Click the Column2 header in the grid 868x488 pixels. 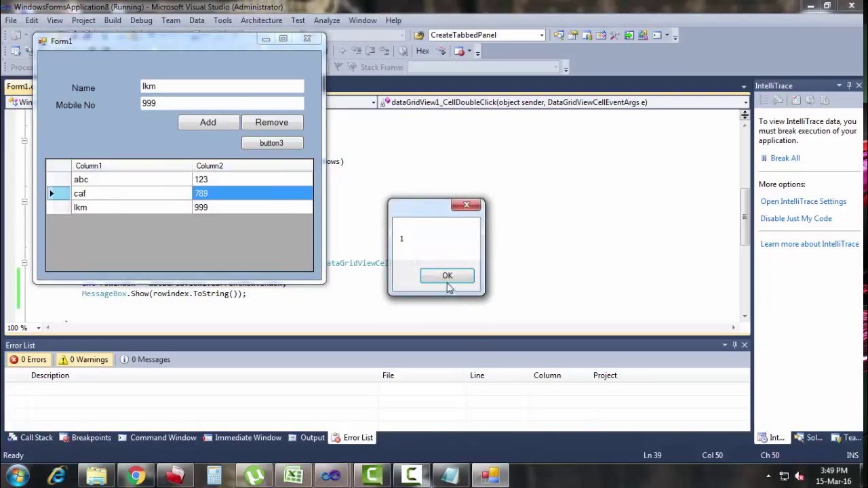[252, 165]
